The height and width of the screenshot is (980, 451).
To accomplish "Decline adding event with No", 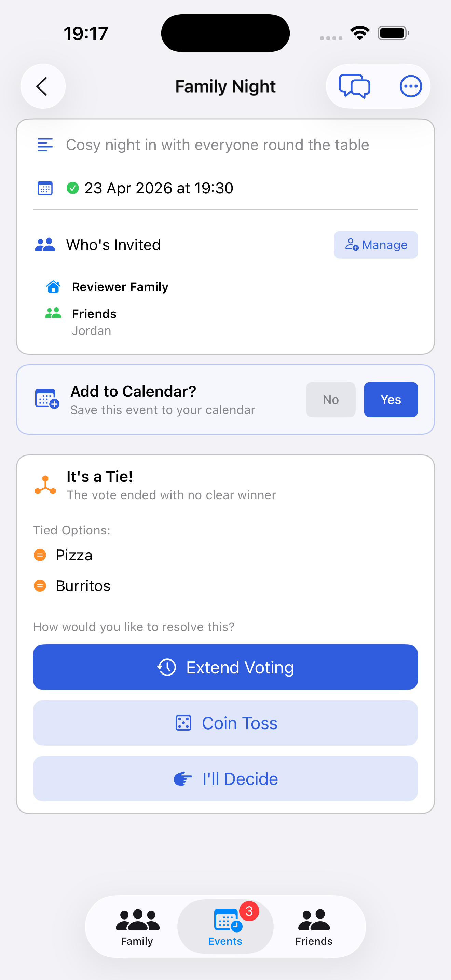I will [331, 399].
